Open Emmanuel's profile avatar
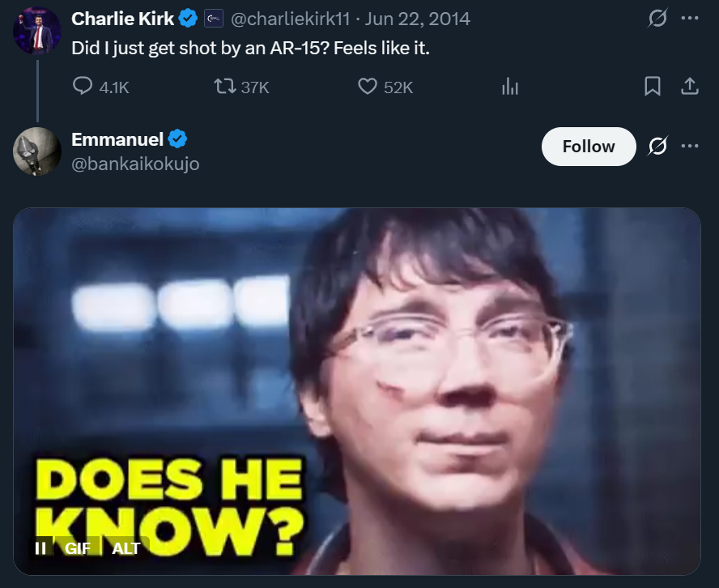This screenshot has width=719, height=588. coord(36,151)
